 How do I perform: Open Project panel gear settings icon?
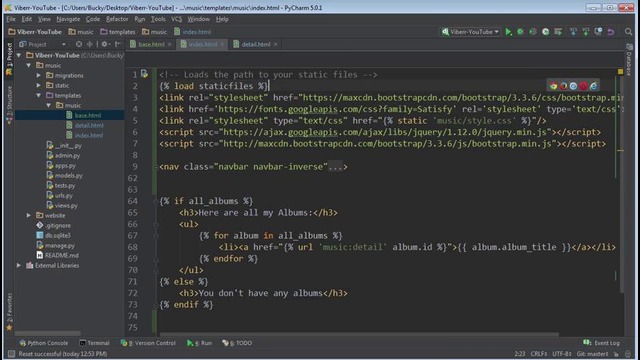(105, 44)
